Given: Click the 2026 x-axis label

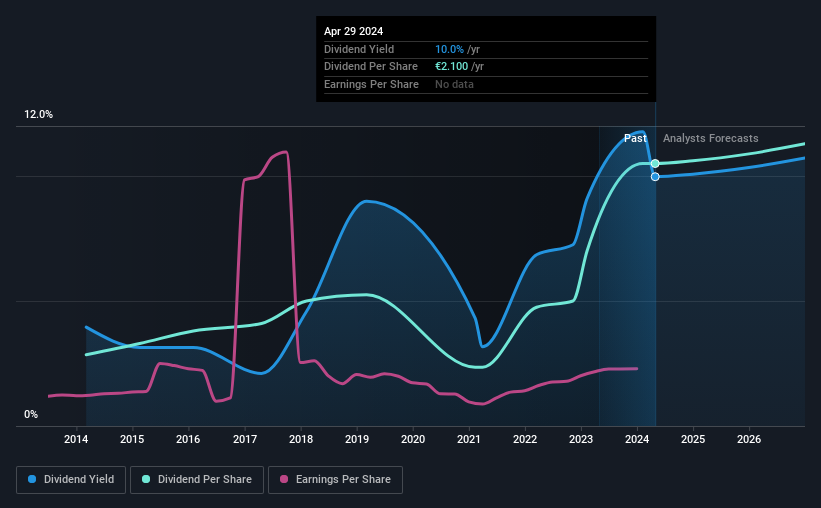Looking at the screenshot, I should (749, 439).
